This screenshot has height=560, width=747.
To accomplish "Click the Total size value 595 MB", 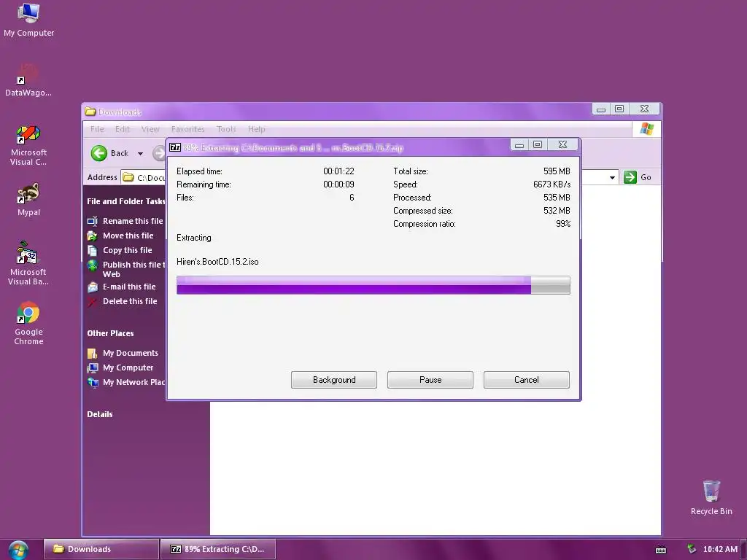I will tap(557, 171).
